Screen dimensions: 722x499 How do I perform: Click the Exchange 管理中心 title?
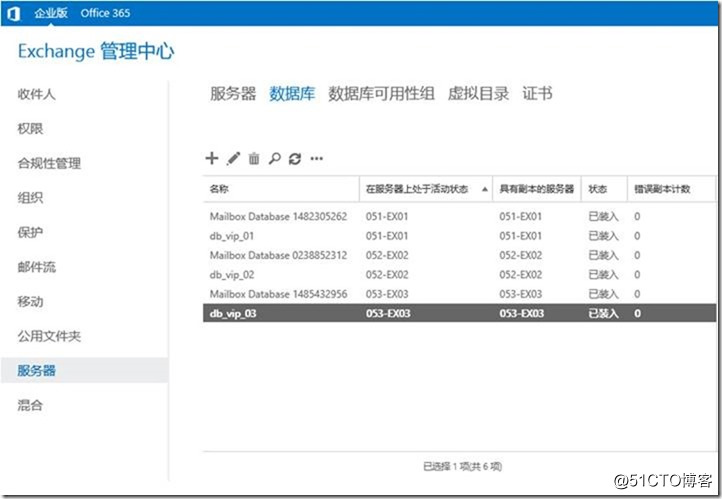click(x=96, y=51)
